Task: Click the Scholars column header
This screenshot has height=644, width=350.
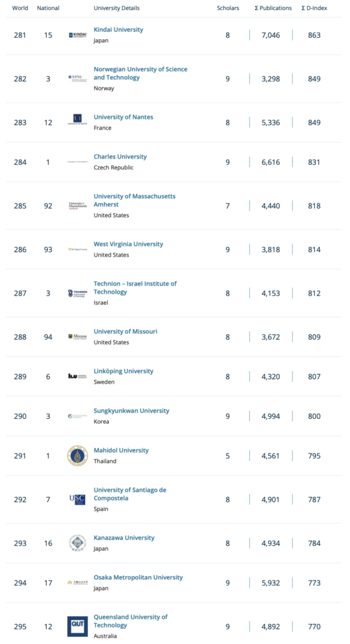Action: click(x=228, y=8)
